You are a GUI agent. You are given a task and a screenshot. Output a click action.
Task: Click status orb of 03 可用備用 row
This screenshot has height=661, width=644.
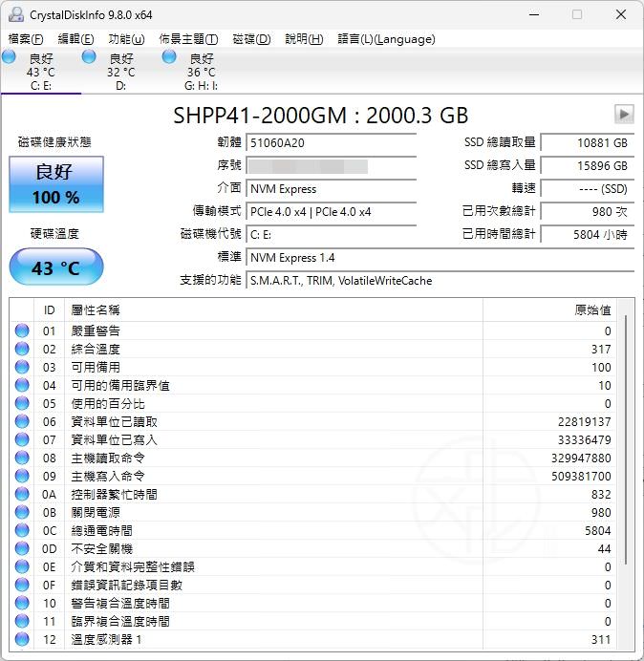(x=22, y=367)
